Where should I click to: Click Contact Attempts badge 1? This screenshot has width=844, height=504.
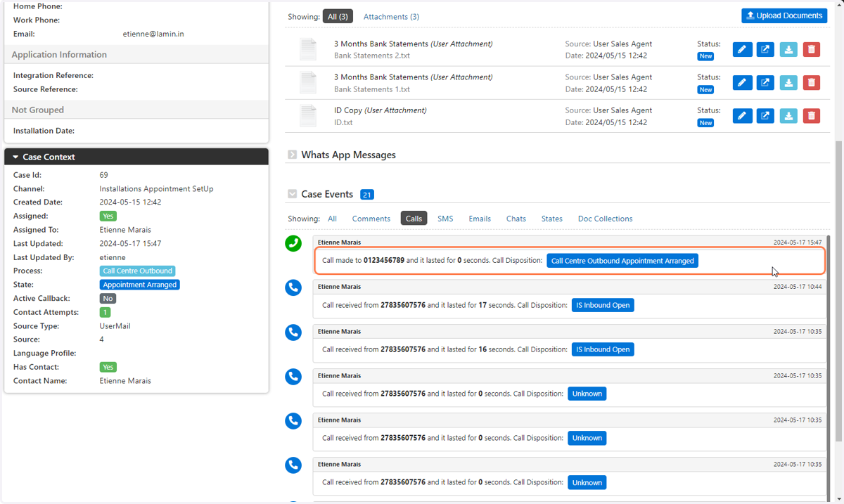click(105, 312)
